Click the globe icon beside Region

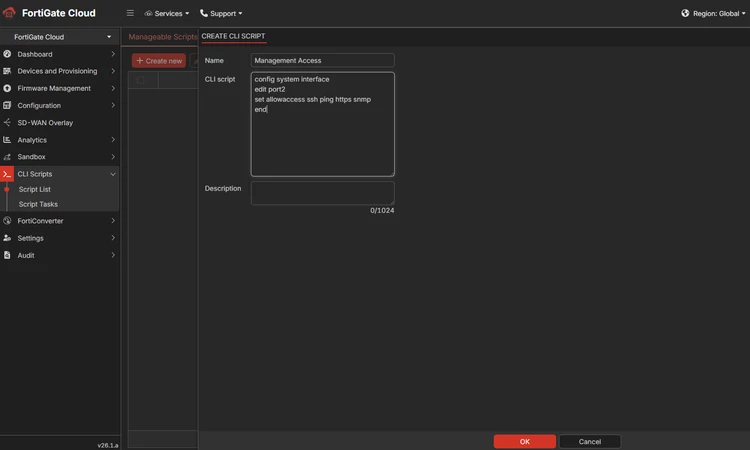685,13
